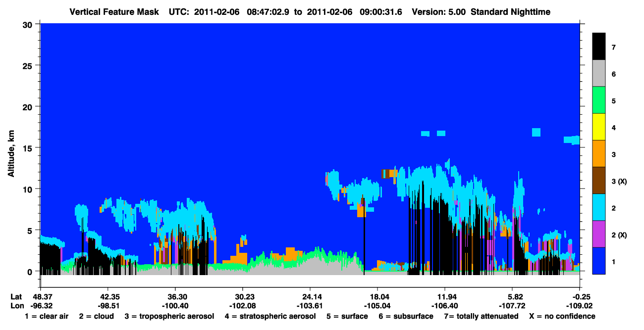This screenshot has width=644, height=330.
Task: Click longitude value -109.02
Action: [x=579, y=305]
